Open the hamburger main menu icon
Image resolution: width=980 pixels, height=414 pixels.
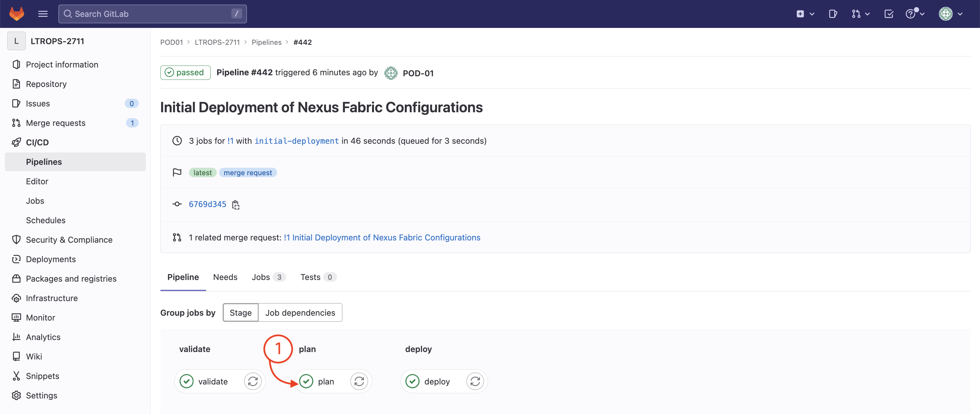coord(43,14)
